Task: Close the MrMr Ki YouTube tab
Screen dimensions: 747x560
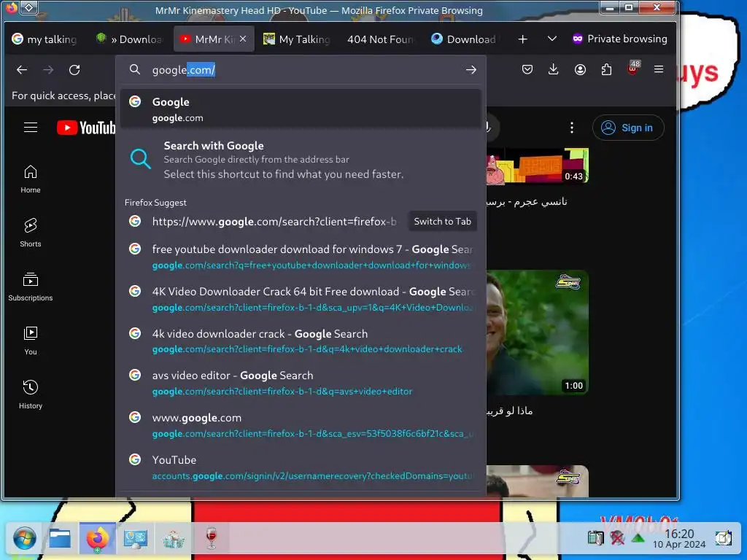Action: [243, 39]
